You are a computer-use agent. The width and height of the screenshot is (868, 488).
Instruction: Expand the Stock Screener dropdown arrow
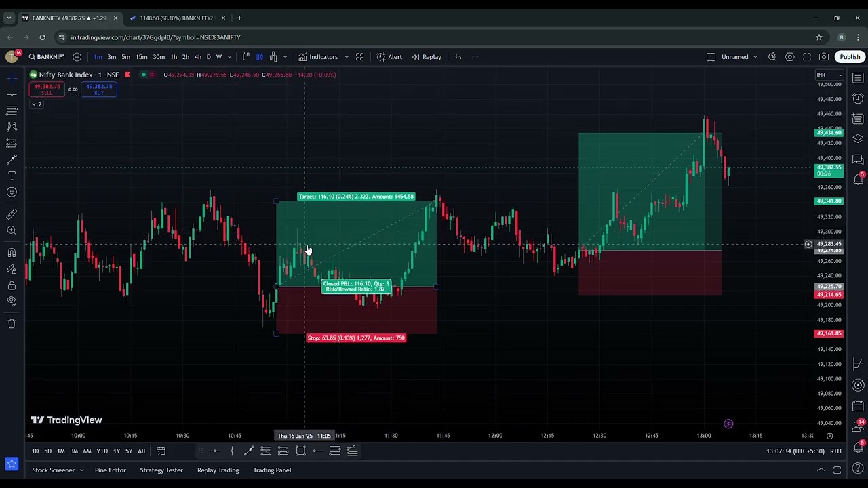click(x=81, y=470)
